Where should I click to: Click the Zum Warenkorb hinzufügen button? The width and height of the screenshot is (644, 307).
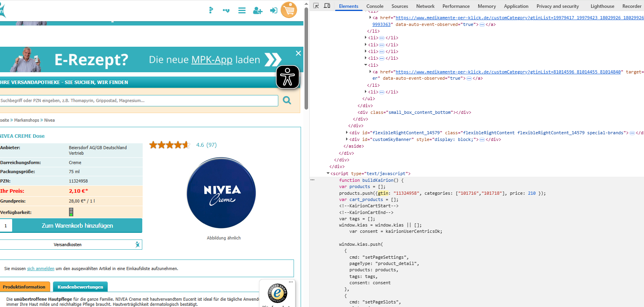(77, 226)
